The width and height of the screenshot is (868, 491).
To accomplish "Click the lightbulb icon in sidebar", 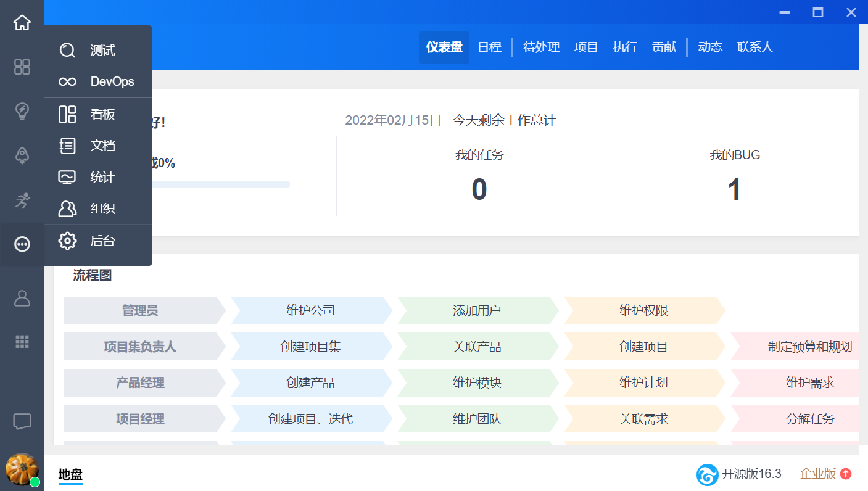I will click(22, 111).
